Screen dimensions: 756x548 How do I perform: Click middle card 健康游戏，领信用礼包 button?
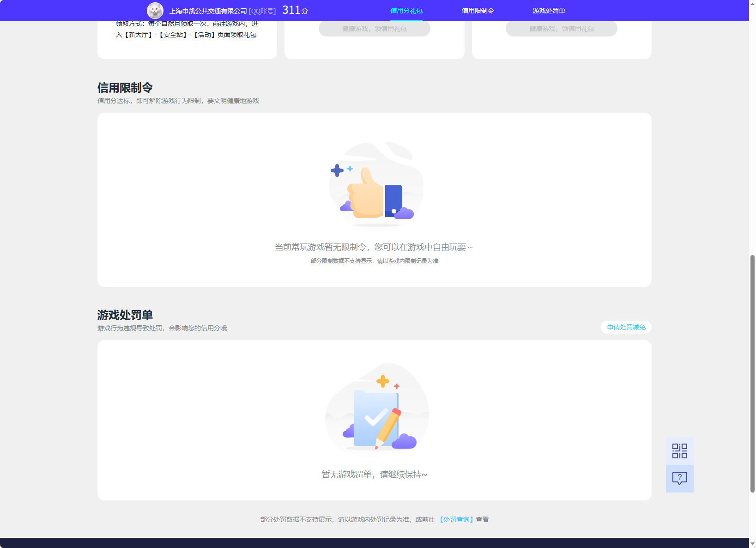(375, 29)
